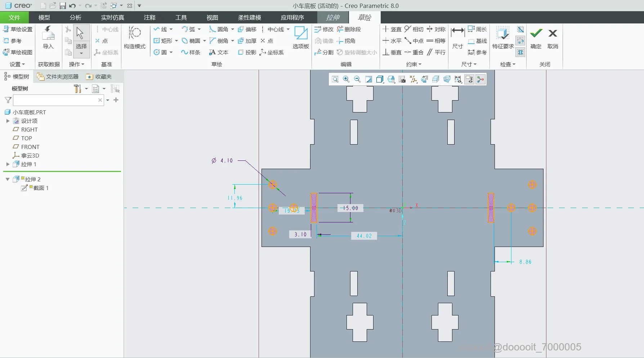Viewport: 644px width, 358px height.
Task: Switch to the Analysis (分析) ribbon tab
Action: [76, 17]
